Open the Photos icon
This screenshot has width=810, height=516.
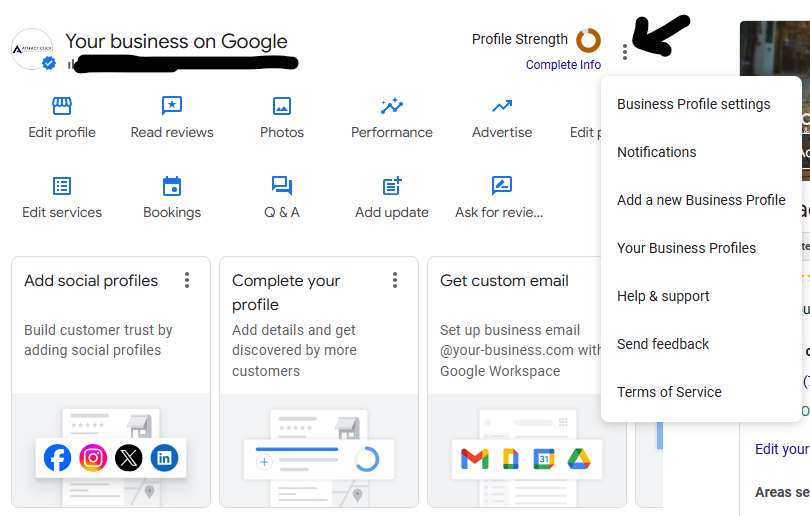tap(282, 106)
